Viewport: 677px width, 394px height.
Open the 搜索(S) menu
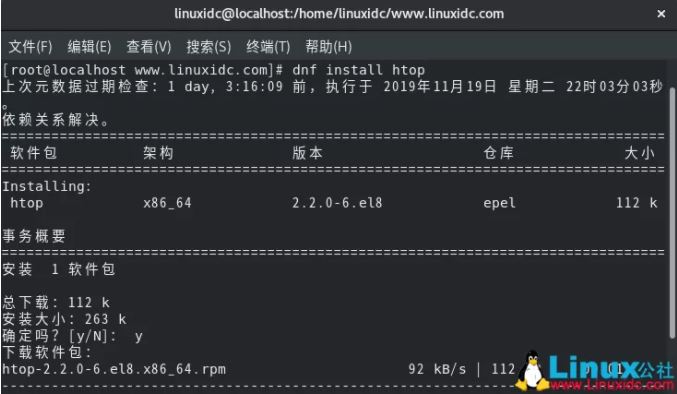209,47
